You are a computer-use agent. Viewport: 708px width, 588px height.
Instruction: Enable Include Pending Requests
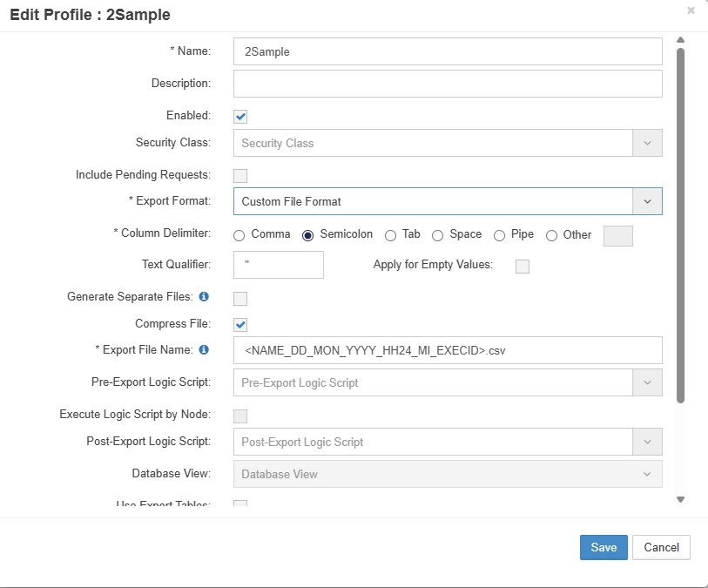tap(239, 175)
